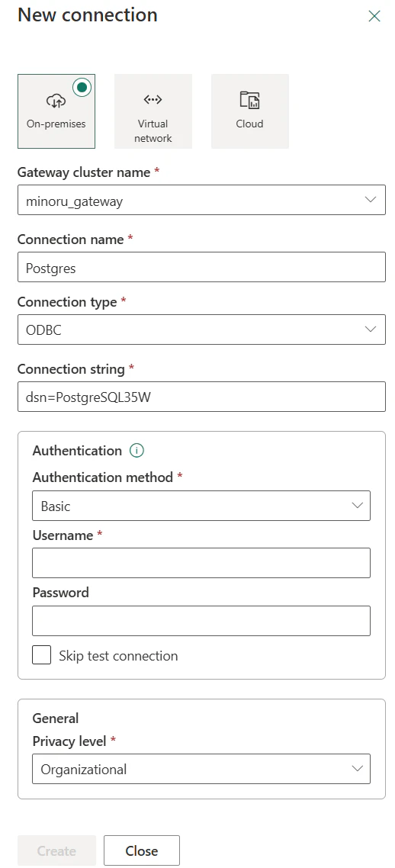Focus the Connection string field
Viewport: 395px width, 868px height.
tap(201, 397)
